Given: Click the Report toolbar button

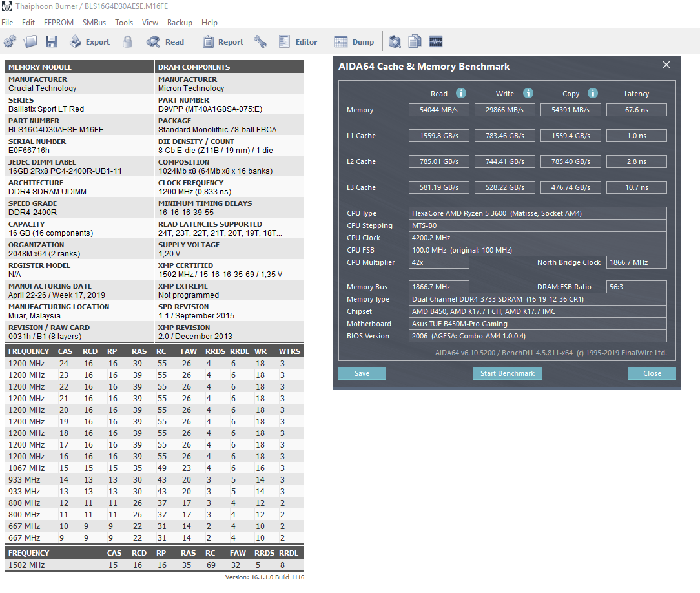Looking at the screenshot, I should click(223, 41).
